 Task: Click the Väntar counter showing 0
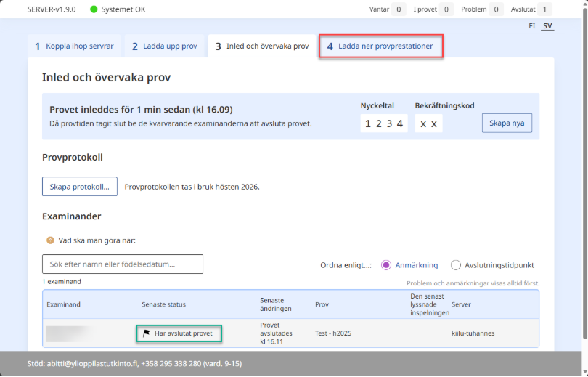click(399, 9)
